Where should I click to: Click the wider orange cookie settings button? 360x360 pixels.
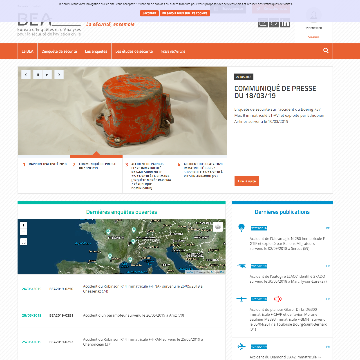coord(185,13)
